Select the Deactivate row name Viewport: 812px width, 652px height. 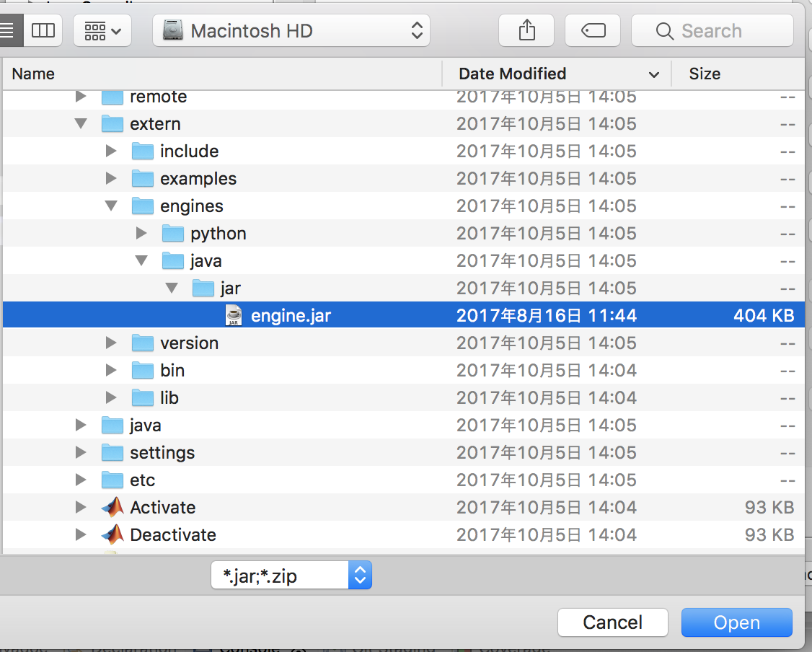[173, 535]
